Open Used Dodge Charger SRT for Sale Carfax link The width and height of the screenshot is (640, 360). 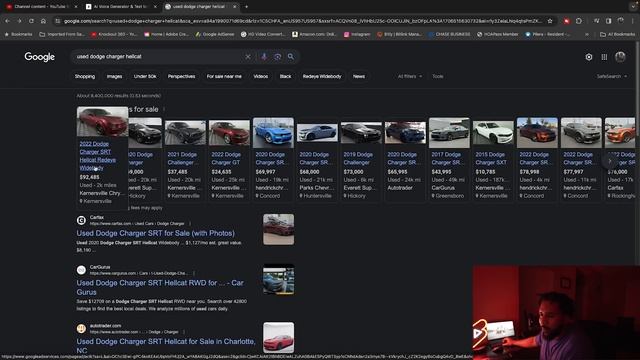pos(156,233)
